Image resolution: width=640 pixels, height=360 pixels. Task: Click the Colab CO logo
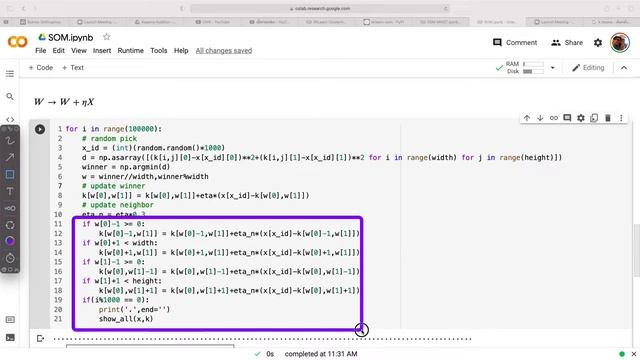tap(18, 42)
